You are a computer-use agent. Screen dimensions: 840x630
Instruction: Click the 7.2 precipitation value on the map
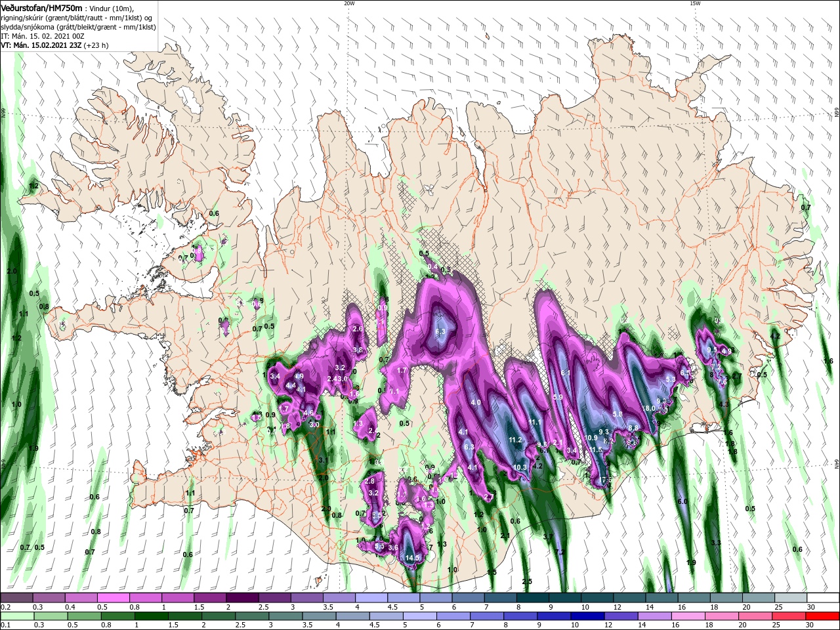click(560, 552)
